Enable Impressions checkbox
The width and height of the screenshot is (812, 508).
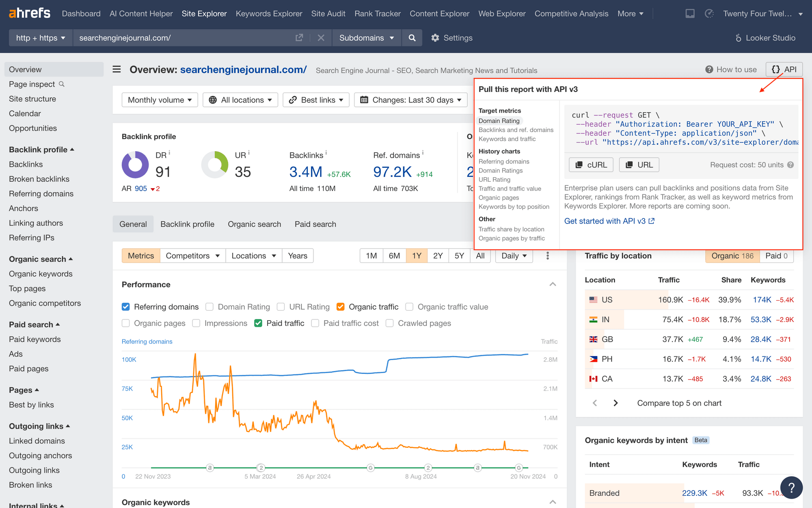[196, 323]
